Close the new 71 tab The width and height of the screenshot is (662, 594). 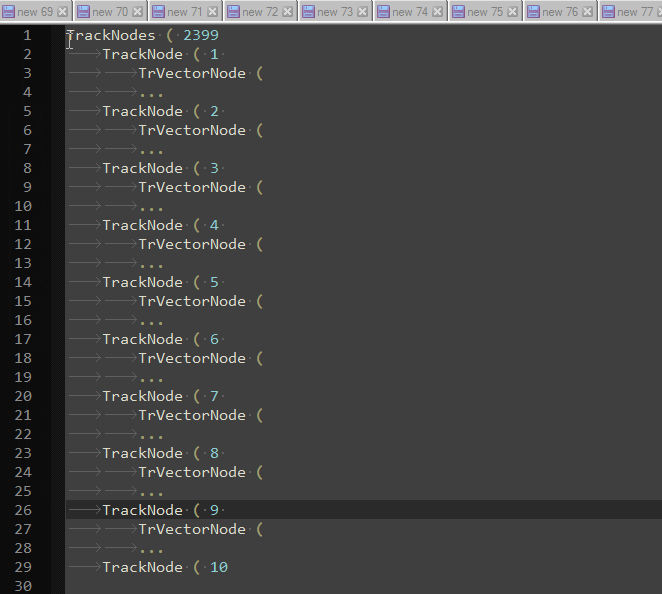pos(213,12)
